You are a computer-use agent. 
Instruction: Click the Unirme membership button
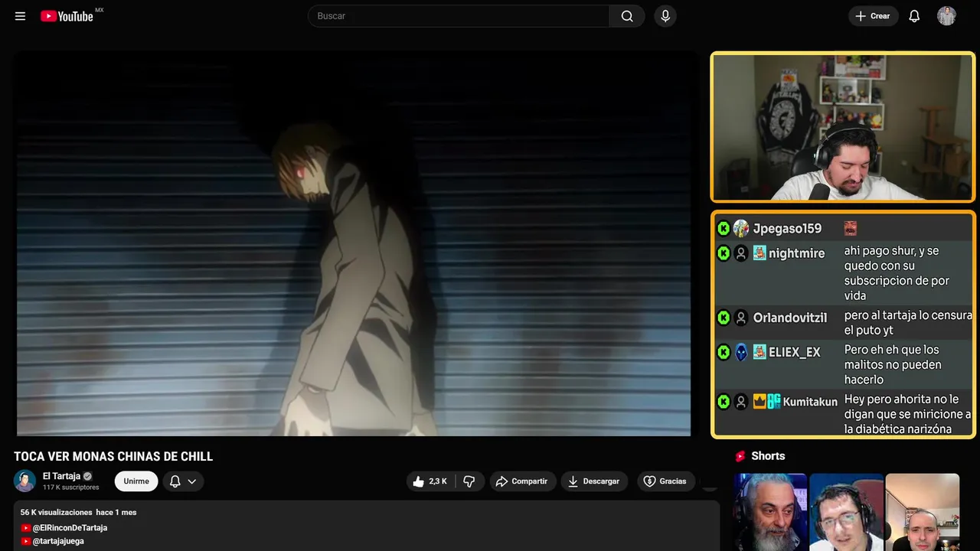click(136, 481)
